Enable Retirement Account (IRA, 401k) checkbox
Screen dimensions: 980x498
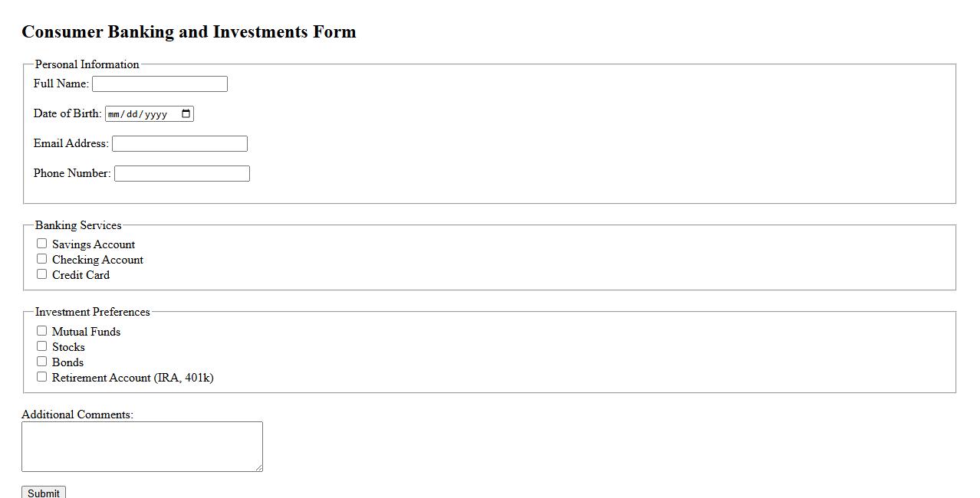pyautogui.click(x=42, y=377)
